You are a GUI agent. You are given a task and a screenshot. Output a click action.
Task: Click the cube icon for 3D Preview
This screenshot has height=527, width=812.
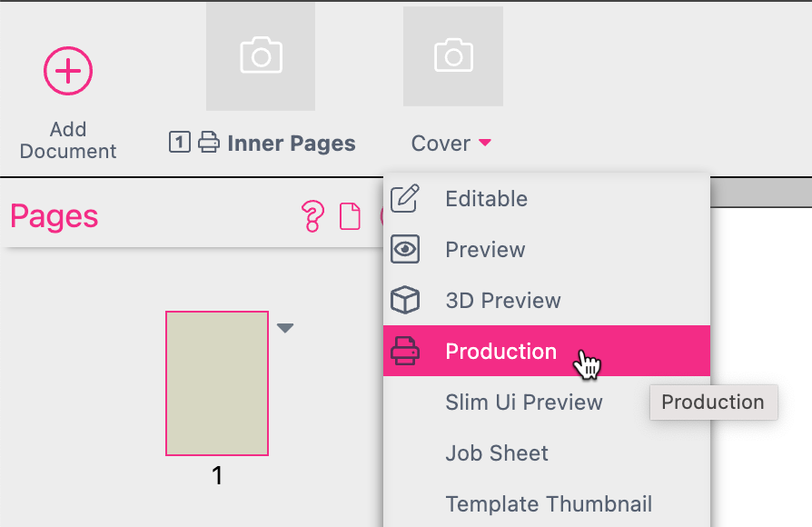click(x=408, y=300)
